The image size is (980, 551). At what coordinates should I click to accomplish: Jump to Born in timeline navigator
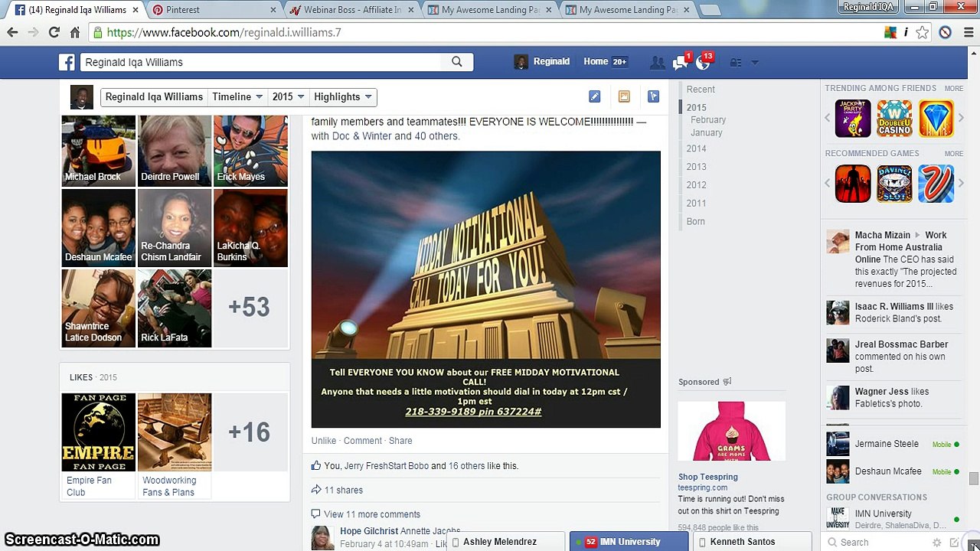click(696, 222)
